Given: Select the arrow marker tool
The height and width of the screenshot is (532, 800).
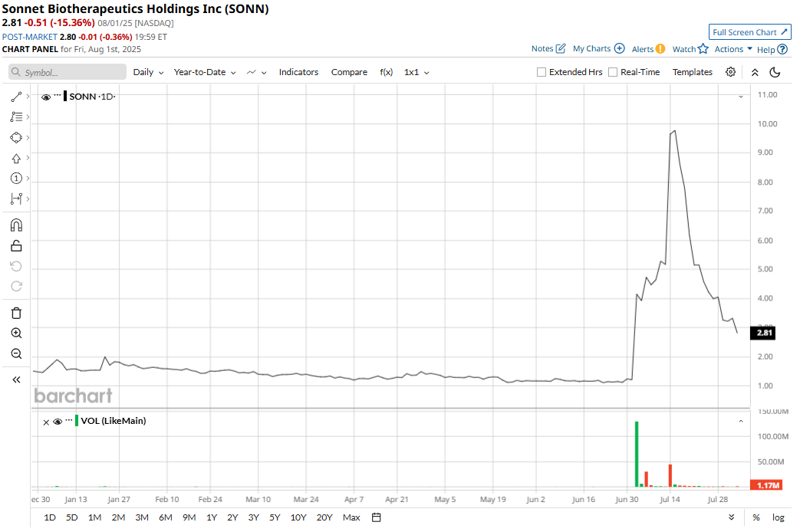Looking at the screenshot, I should coord(16,159).
